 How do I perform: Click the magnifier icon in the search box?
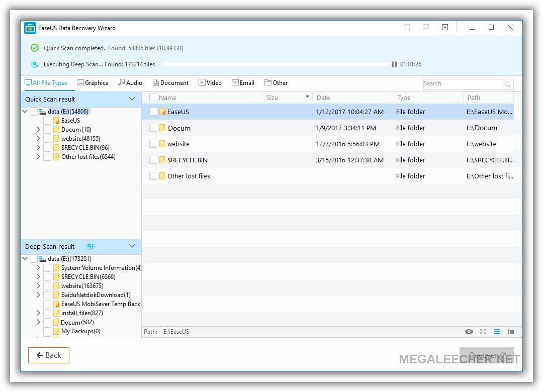coord(507,84)
